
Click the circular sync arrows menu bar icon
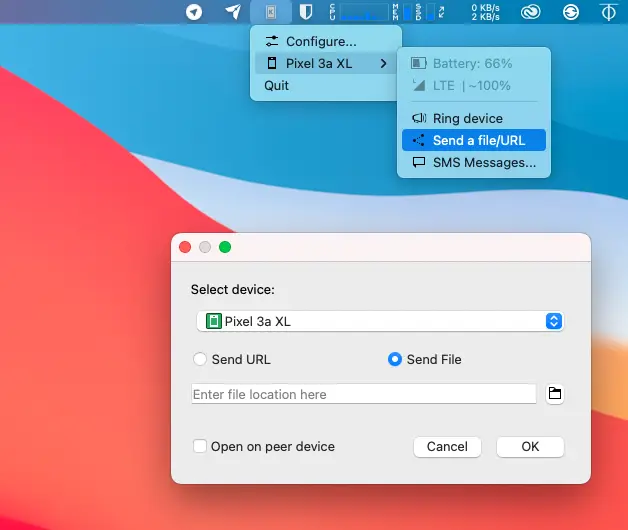pyautogui.click(x=571, y=12)
